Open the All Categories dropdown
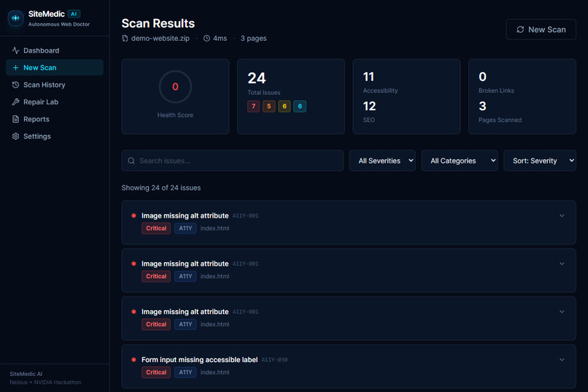The image size is (588, 392). tap(460, 161)
